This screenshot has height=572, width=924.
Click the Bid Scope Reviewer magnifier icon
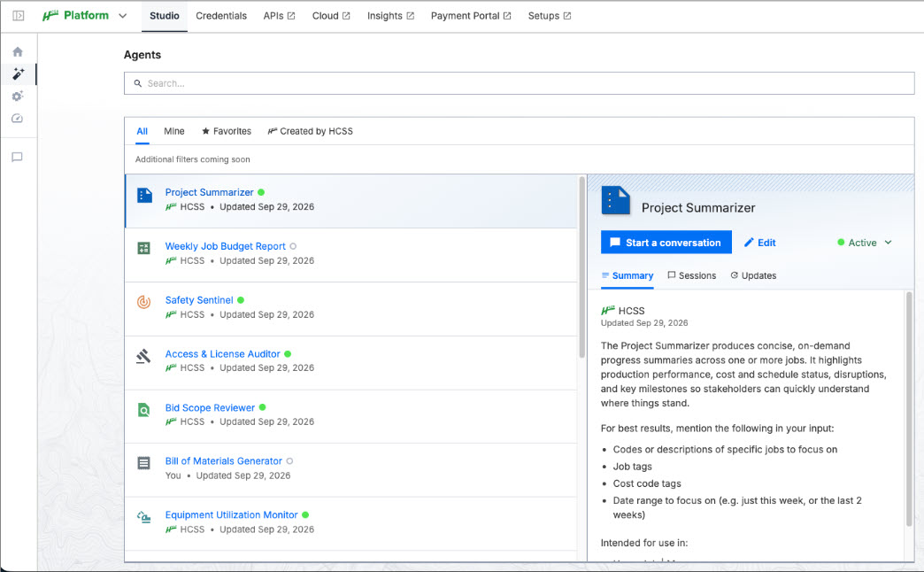coord(143,410)
